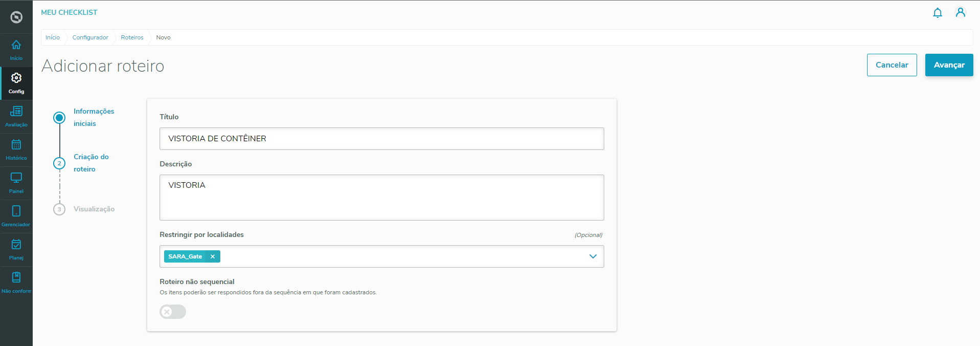Expand the Restringir por localidades dropdown
This screenshot has width=980, height=346.
pyautogui.click(x=592, y=256)
